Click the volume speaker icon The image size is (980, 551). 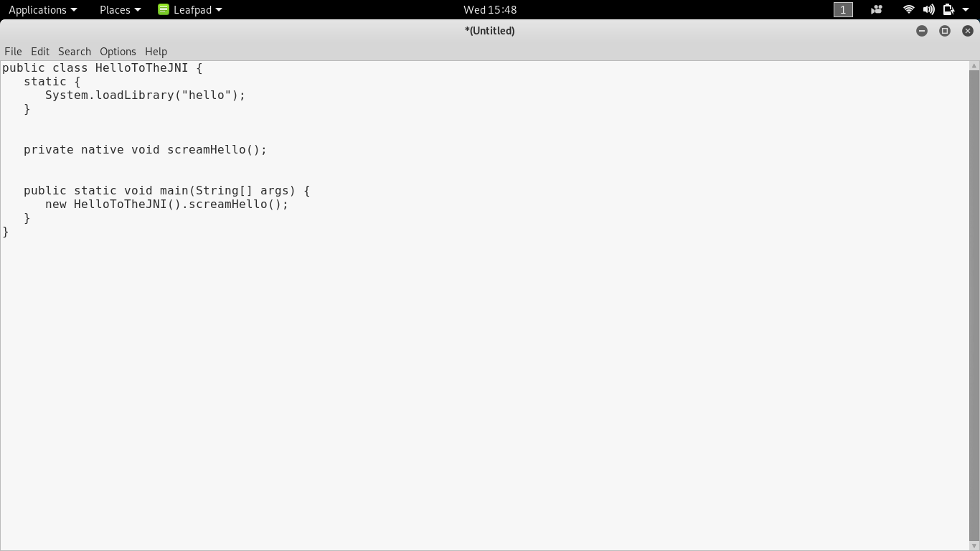coord(928,9)
